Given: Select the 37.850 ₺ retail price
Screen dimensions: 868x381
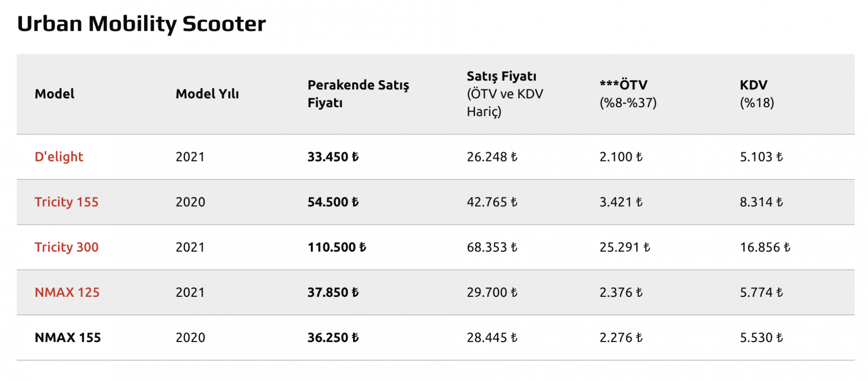Looking at the screenshot, I should point(333,292).
